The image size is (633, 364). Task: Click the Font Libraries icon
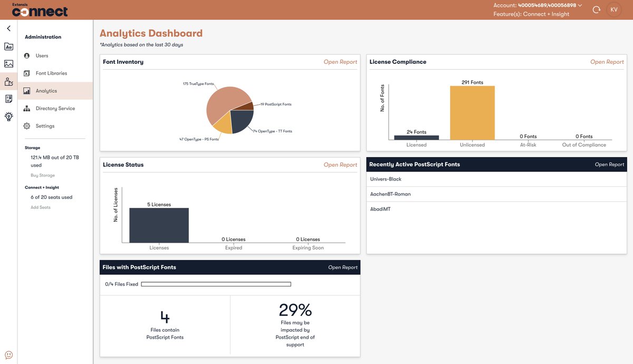[27, 73]
